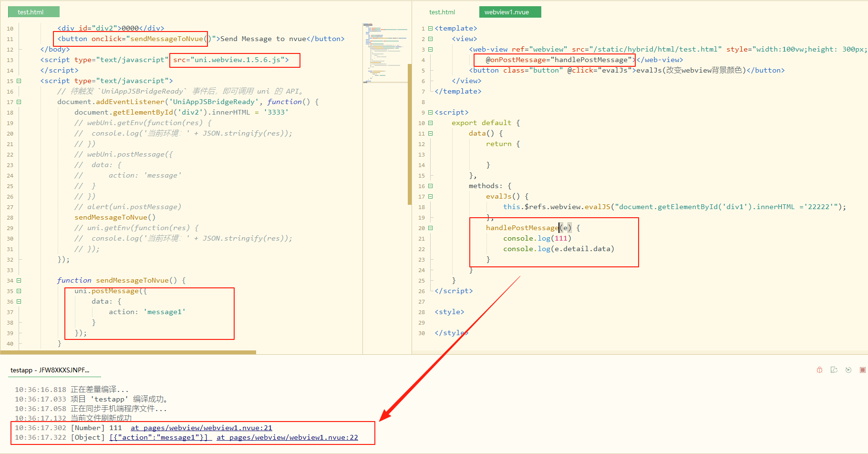The height and width of the screenshot is (454, 868).
Task: Open link at pages/webview/webview1.nvue:22
Action: click(x=287, y=437)
